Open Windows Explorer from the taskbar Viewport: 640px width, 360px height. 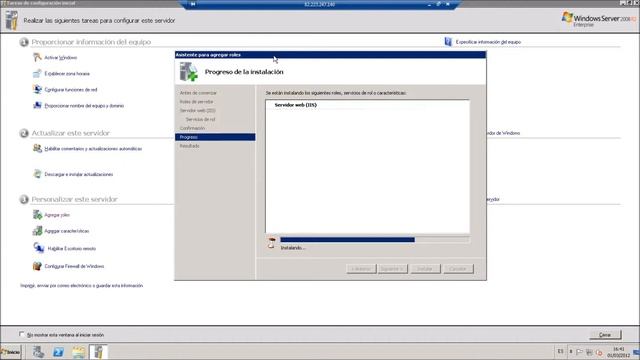(78, 352)
